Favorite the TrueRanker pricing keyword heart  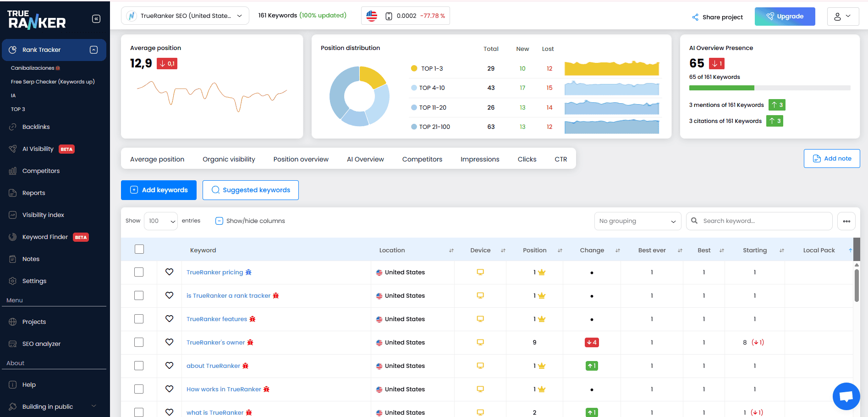(169, 272)
